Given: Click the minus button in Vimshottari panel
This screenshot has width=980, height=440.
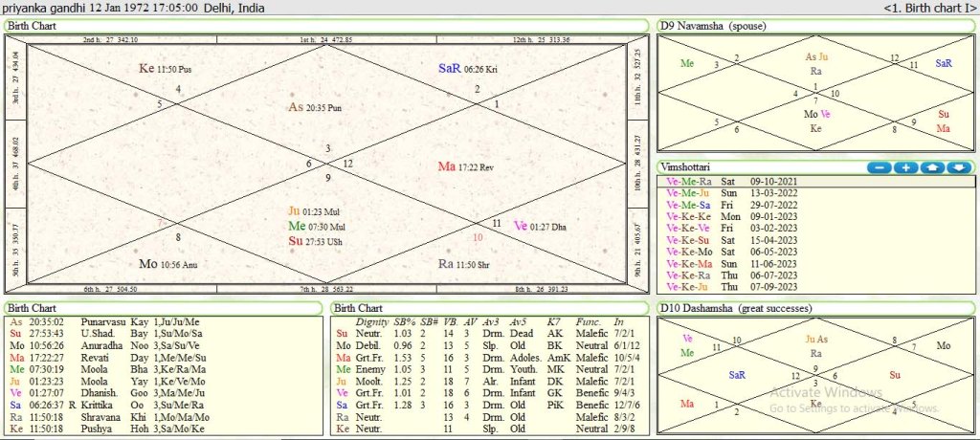Looking at the screenshot, I should pyautogui.click(x=879, y=167).
